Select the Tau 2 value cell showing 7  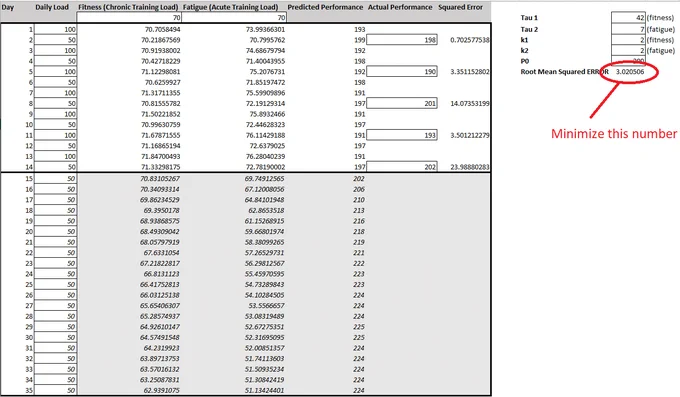click(x=628, y=29)
